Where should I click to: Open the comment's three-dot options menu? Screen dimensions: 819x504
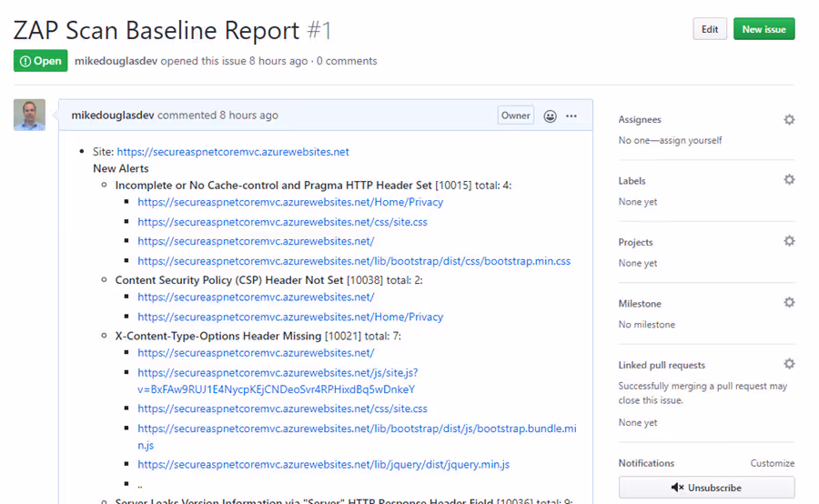[571, 116]
